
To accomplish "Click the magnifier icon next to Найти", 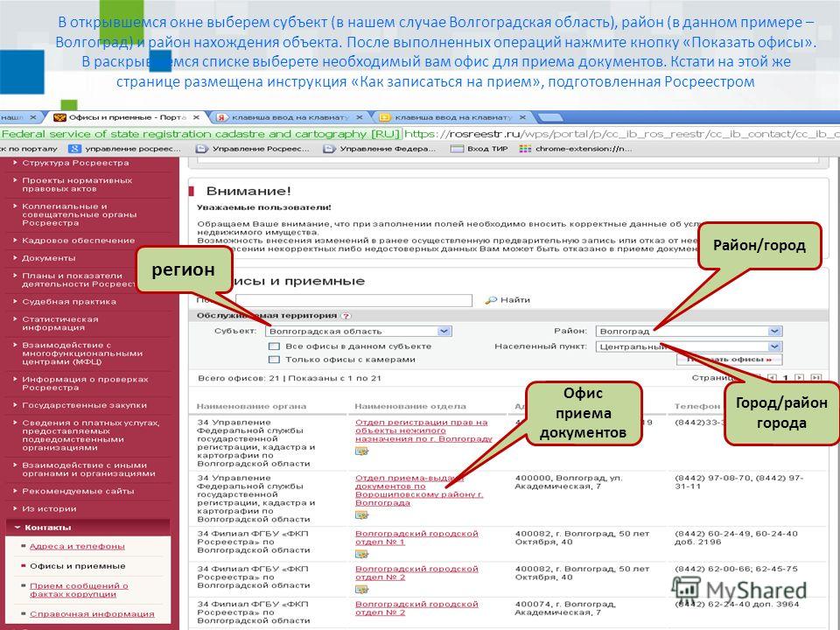I will 490,300.
